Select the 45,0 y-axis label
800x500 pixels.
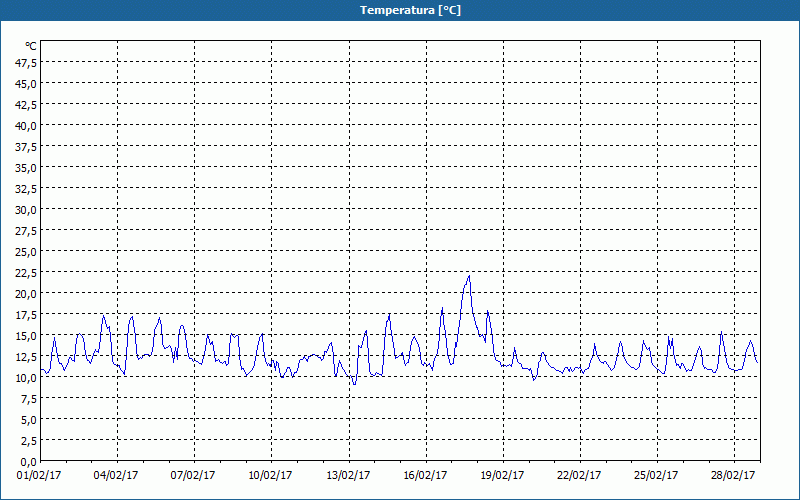tap(27, 84)
